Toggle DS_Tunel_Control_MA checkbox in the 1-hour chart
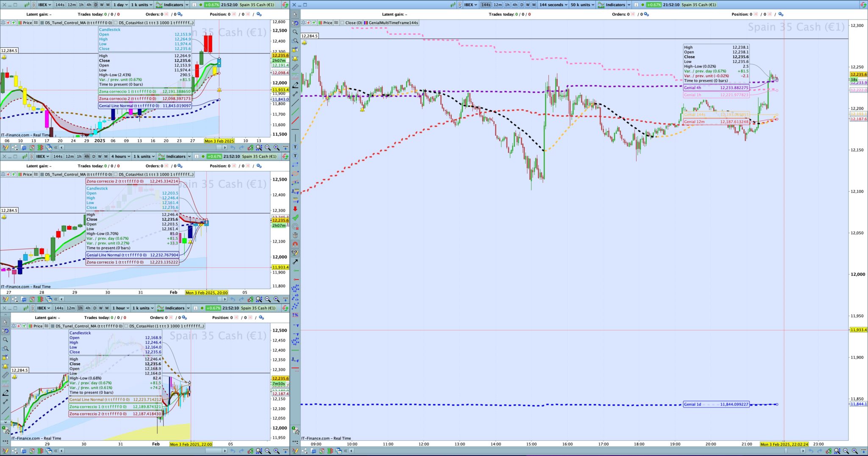The height and width of the screenshot is (456, 868). (53, 326)
